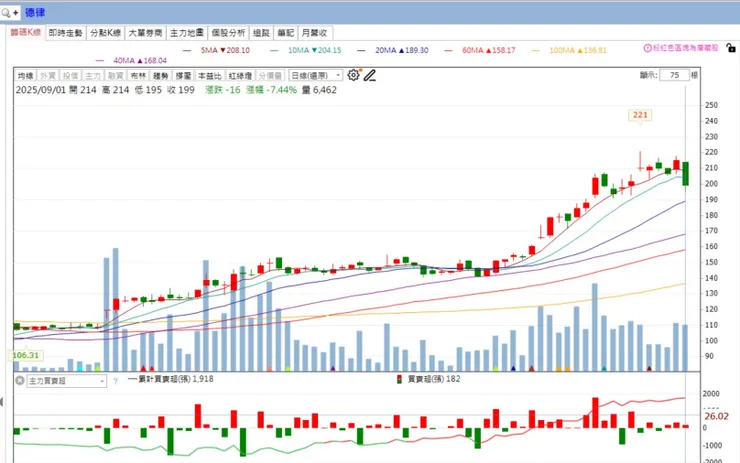
Task: Click the 德律 stock name link
Action: tap(35, 13)
